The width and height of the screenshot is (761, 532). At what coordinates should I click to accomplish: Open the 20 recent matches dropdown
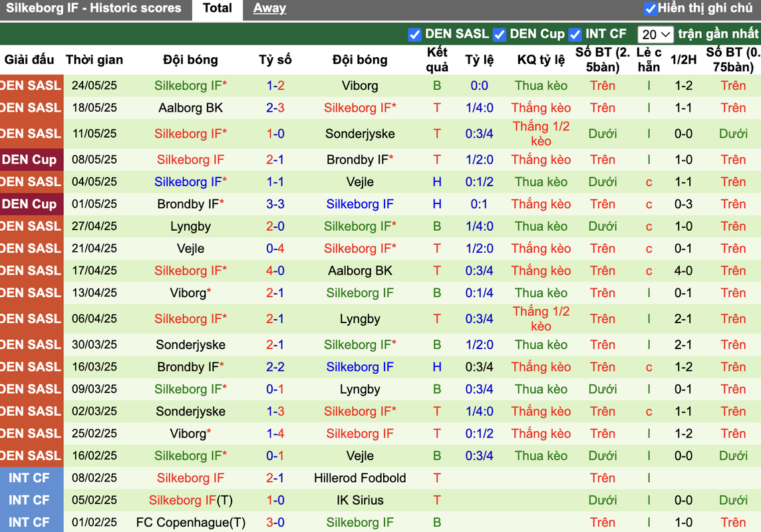655,35
